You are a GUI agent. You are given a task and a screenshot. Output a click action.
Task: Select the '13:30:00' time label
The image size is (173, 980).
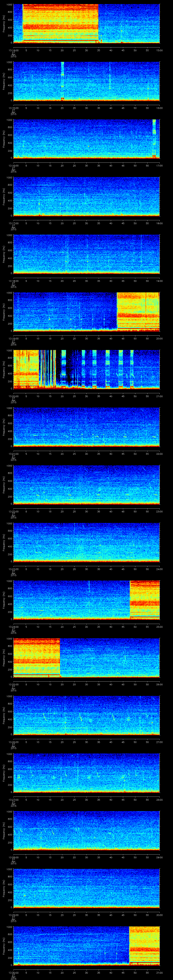(x=13, y=972)
